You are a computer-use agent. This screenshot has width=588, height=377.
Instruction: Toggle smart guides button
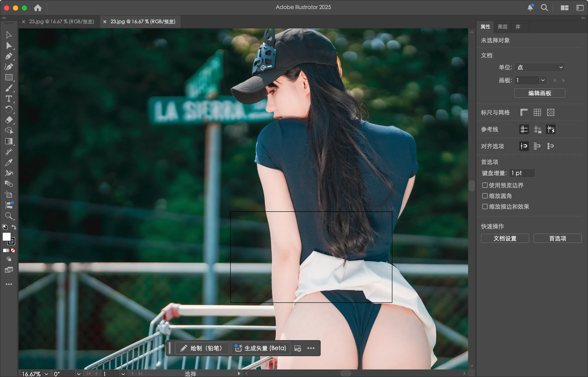(550, 129)
